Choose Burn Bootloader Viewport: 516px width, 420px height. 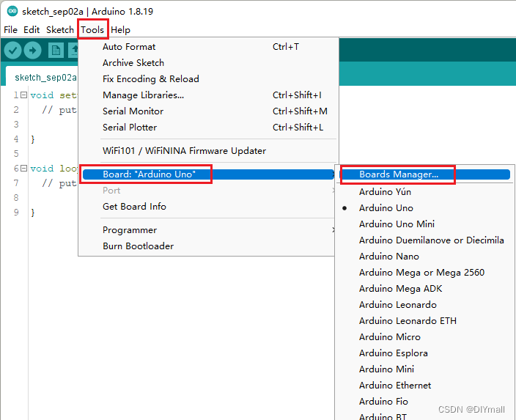click(208, 246)
